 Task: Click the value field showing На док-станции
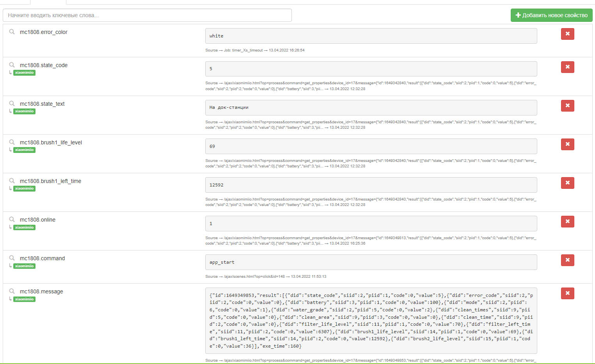tap(371, 107)
